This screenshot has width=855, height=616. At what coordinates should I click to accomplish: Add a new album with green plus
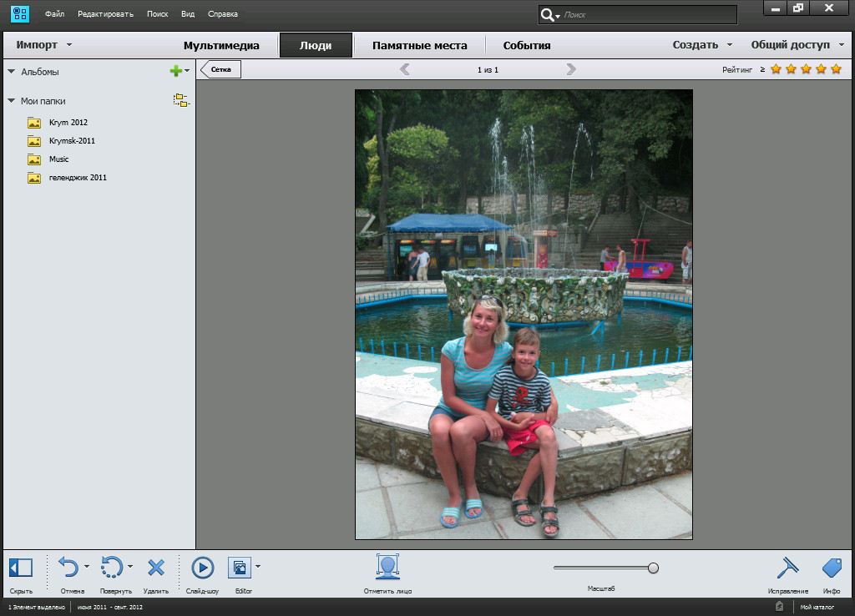point(175,72)
